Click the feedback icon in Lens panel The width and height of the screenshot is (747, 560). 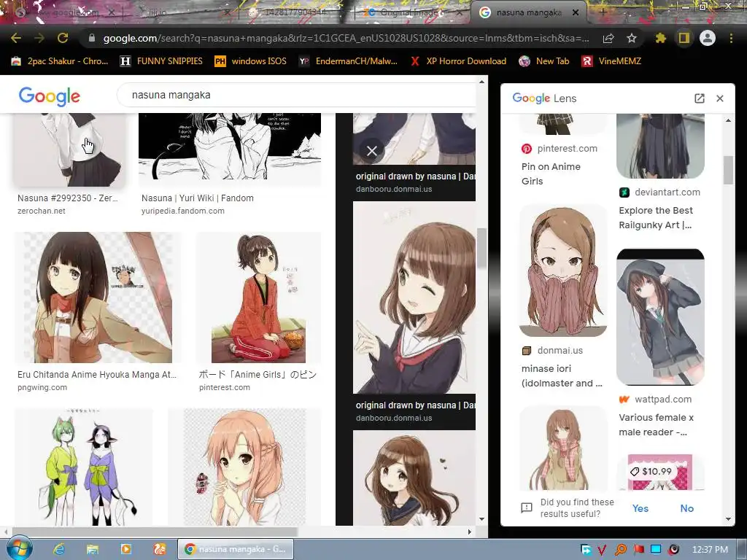click(527, 507)
